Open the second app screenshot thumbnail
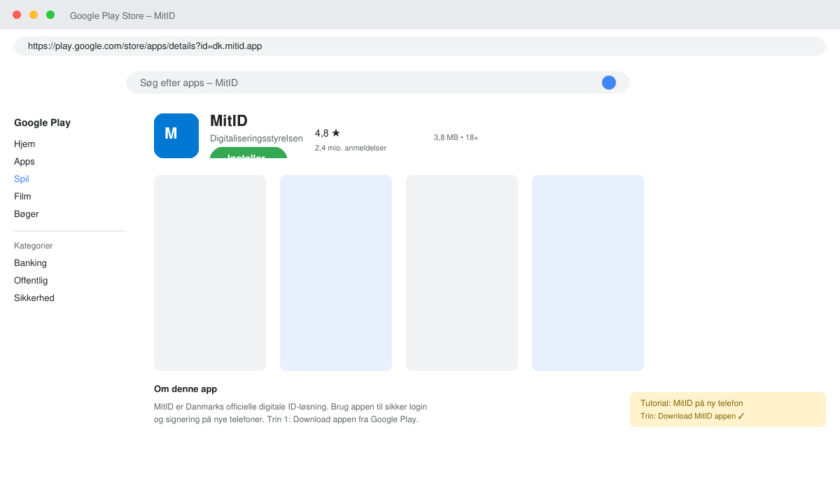The width and height of the screenshot is (840, 504). click(336, 273)
